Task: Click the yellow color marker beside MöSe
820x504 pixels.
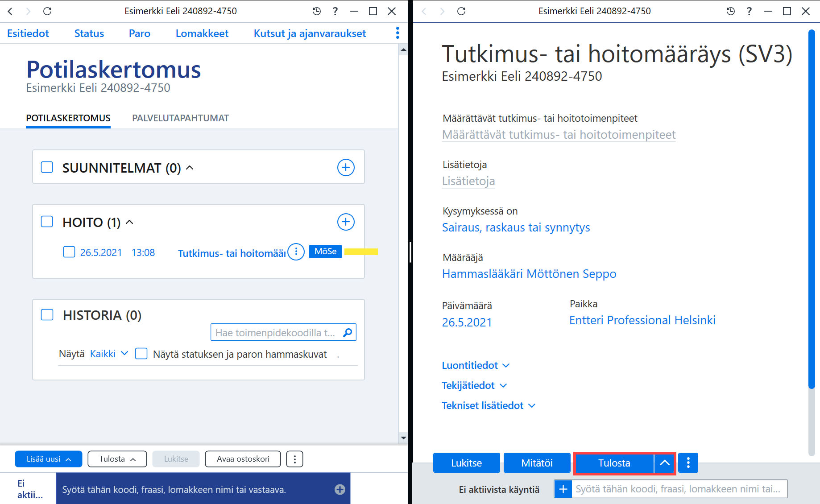Action: [x=361, y=252]
